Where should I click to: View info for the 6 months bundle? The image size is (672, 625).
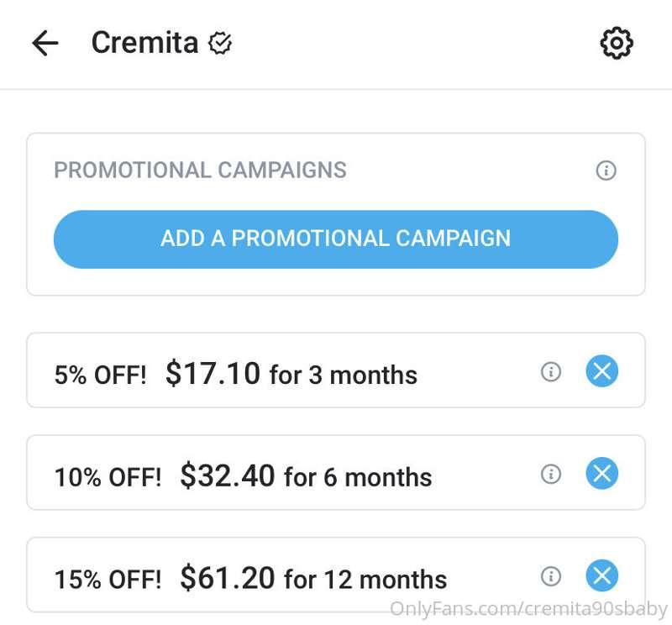click(551, 474)
